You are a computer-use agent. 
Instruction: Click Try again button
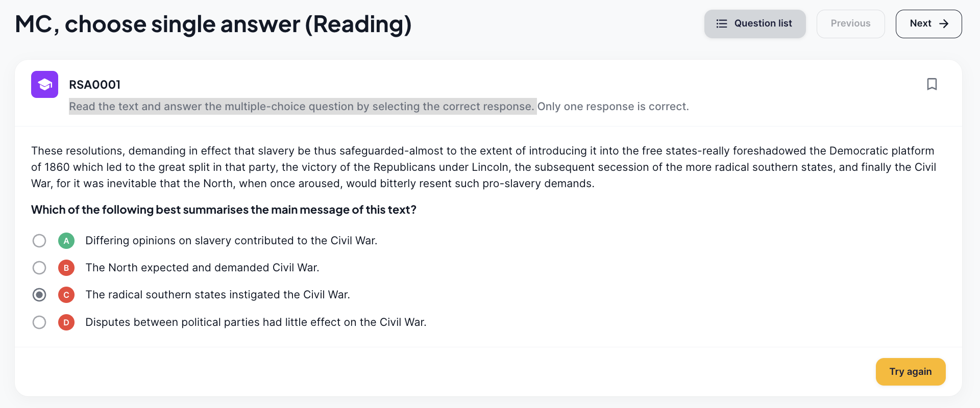[911, 372]
